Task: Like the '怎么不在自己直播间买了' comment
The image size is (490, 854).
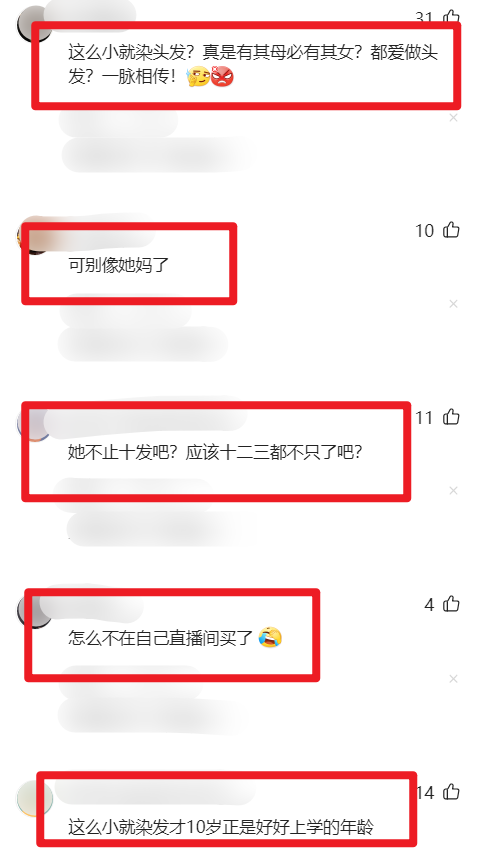Action: tap(451, 604)
